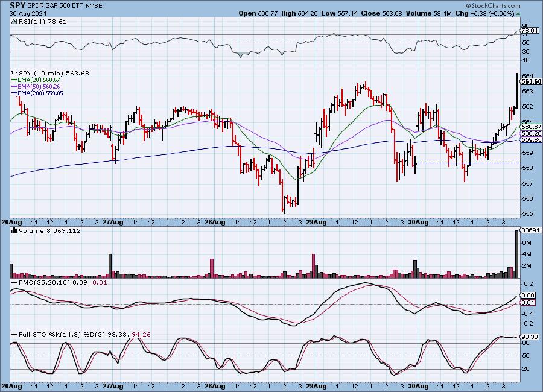This screenshot has height=392, width=543.
Task: Click the 78.61 RSI value tag on right axis
Action: pos(530,31)
